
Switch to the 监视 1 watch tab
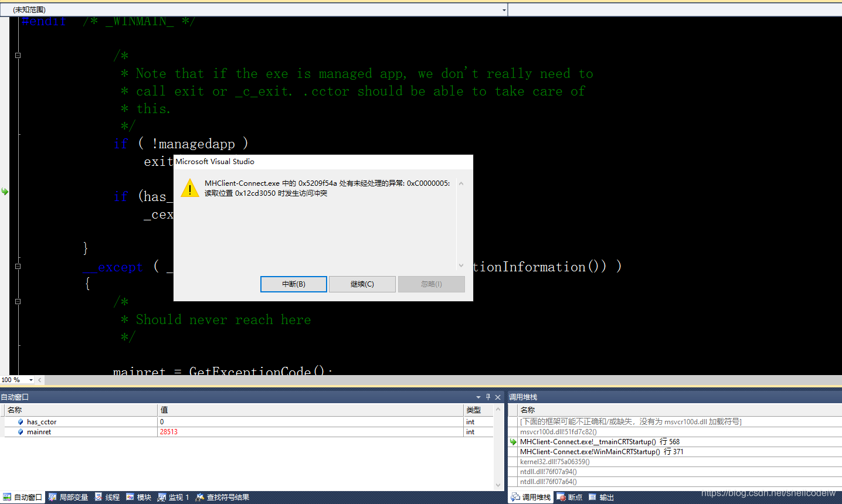pos(174,497)
